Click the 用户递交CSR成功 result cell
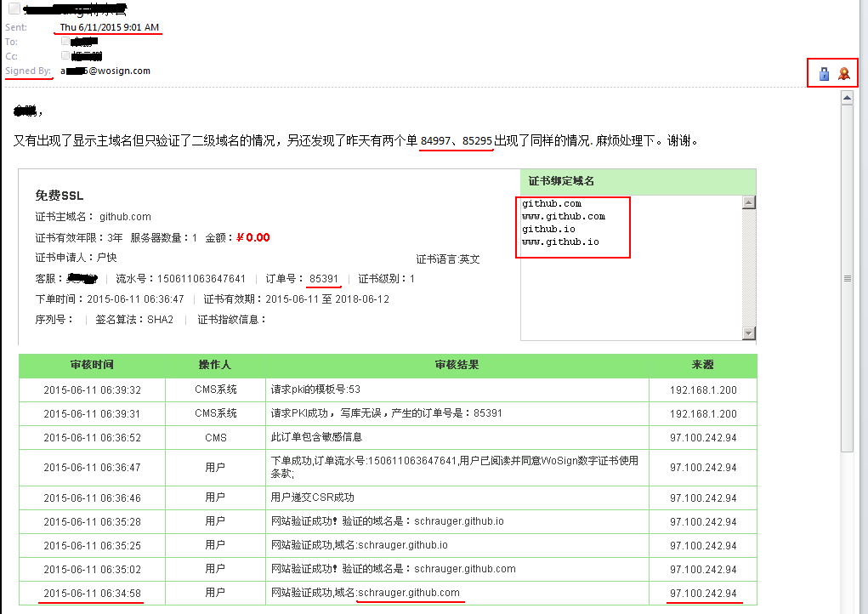Image resolution: width=868 pixels, height=614 pixels. pos(457,497)
